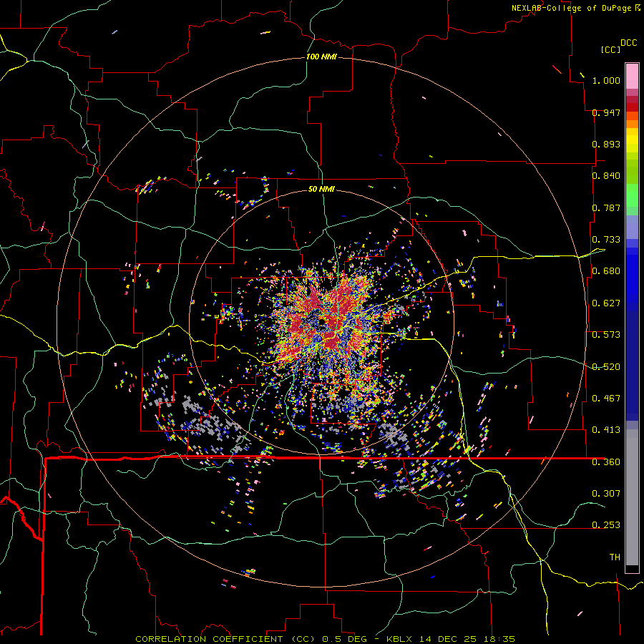
Task: Click the 50 NMI range ring label
Action: click(x=321, y=189)
